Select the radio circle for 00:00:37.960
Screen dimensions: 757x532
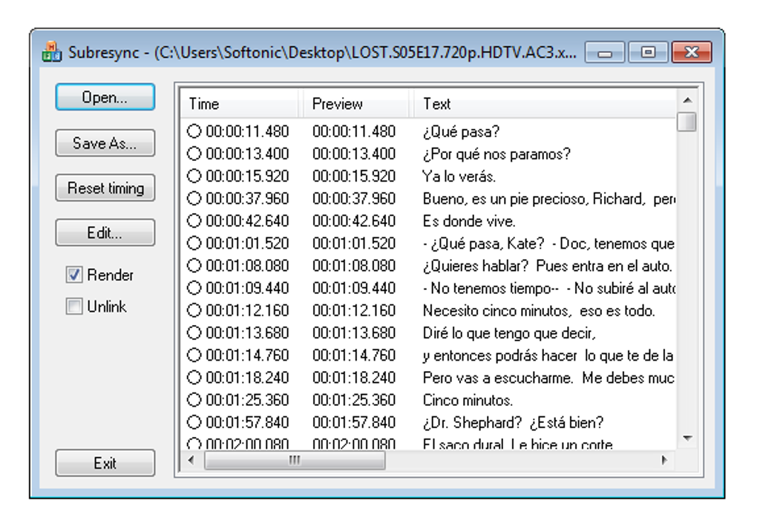[x=194, y=198]
